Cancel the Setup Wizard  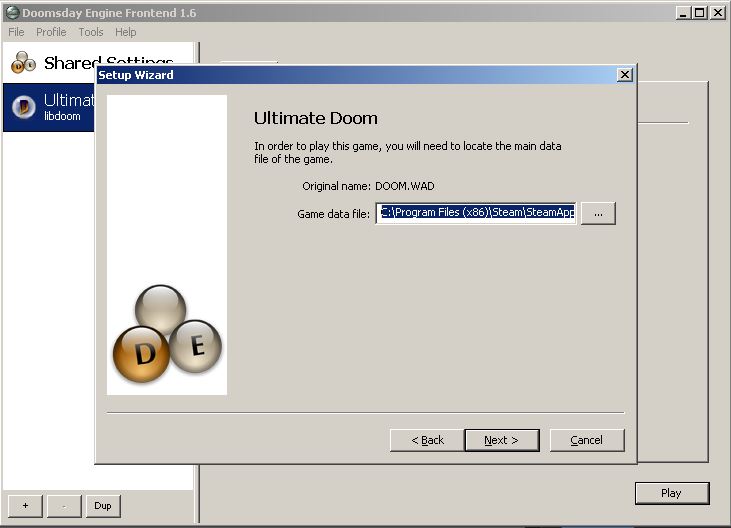click(586, 440)
